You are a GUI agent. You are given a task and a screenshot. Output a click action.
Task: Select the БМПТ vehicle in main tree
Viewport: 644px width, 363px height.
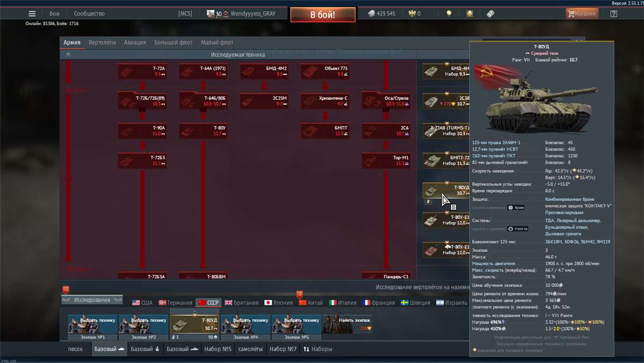(325, 130)
